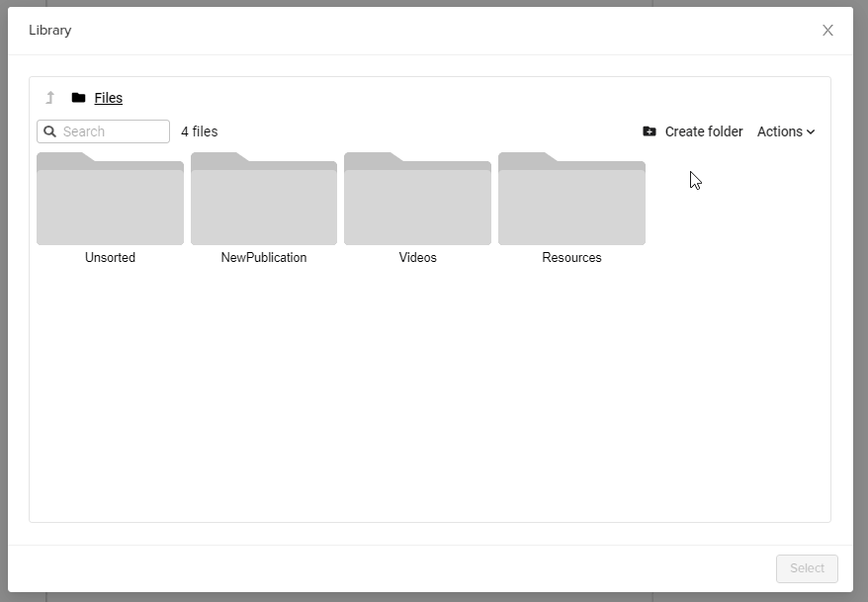The image size is (868, 602).
Task: Click the Unsorted folder name label
Action: click(110, 258)
